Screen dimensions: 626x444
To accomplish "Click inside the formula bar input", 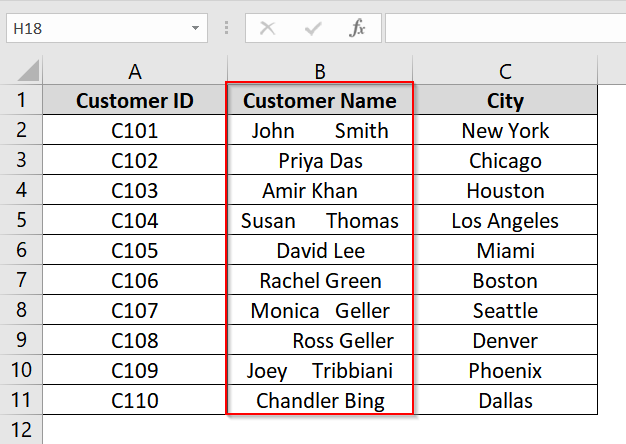I will pos(505,28).
